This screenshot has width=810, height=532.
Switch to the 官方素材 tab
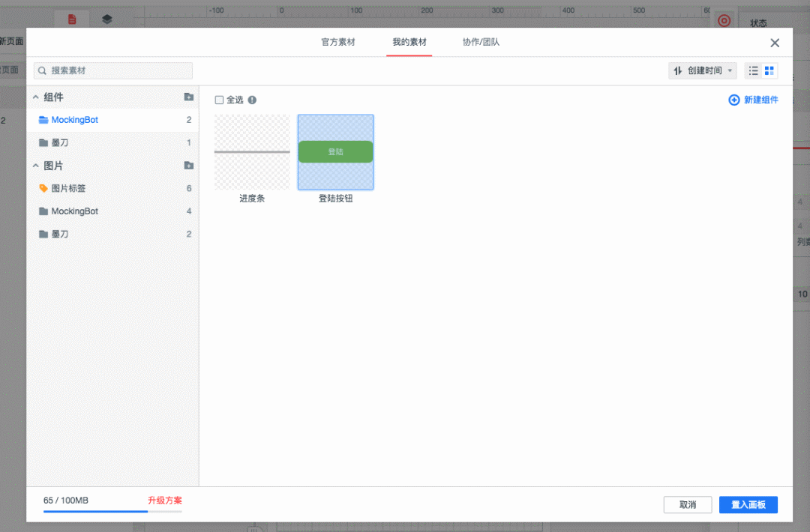[337, 42]
